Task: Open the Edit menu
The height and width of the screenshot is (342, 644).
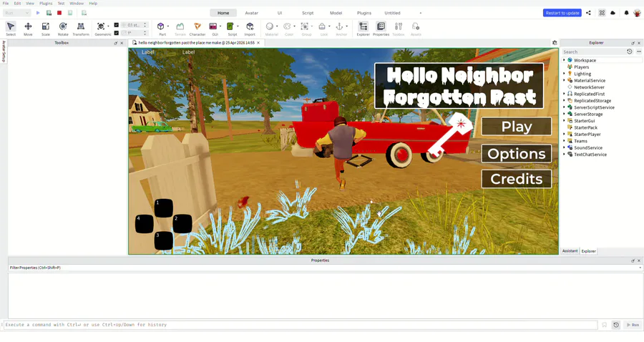Action: coord(17,4)
